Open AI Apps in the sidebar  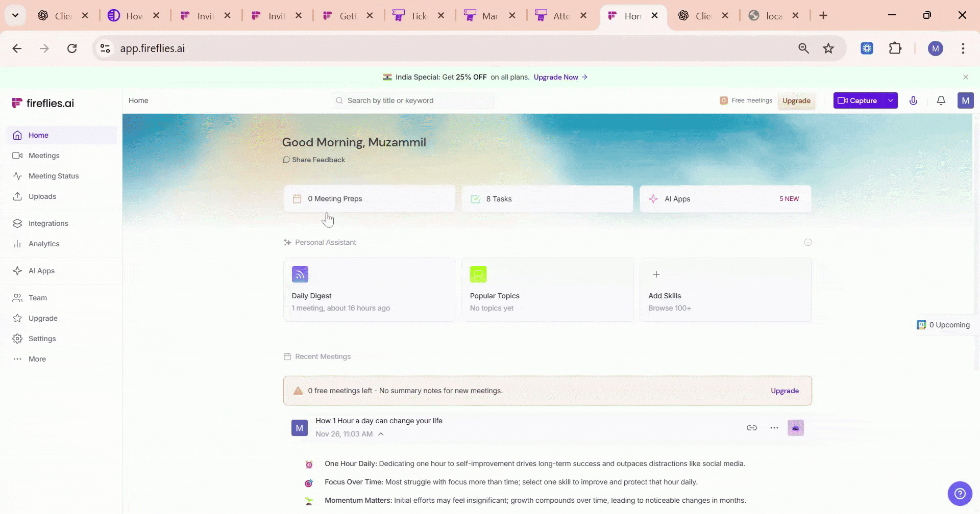(41, 270)
